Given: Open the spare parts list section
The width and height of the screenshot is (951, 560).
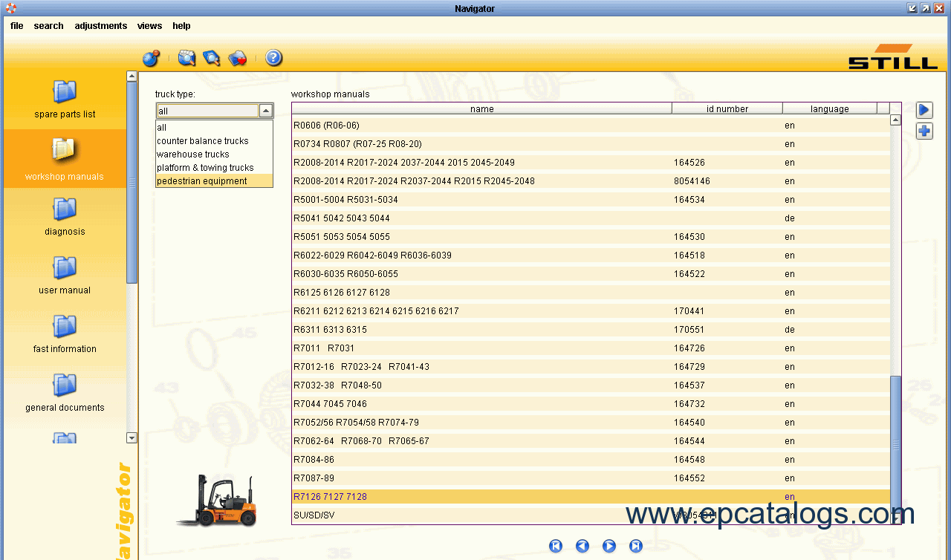Looking at the screenshot, I should (x=65, y=99).
